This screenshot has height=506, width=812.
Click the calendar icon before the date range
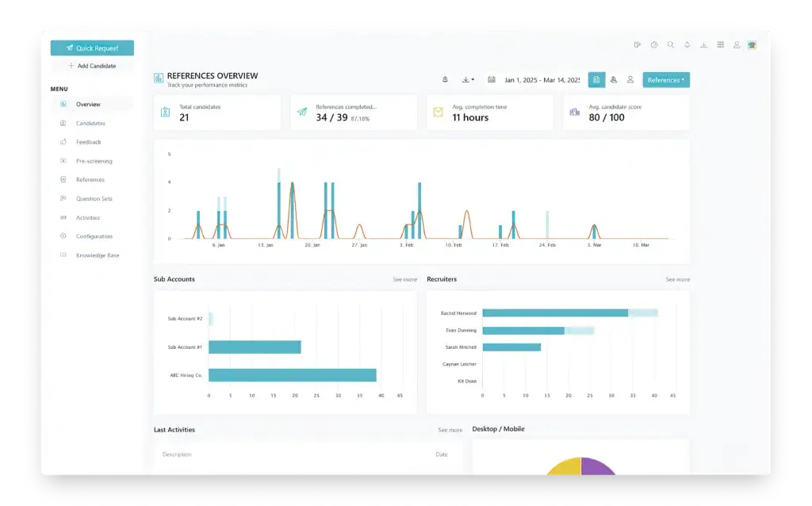491,79
